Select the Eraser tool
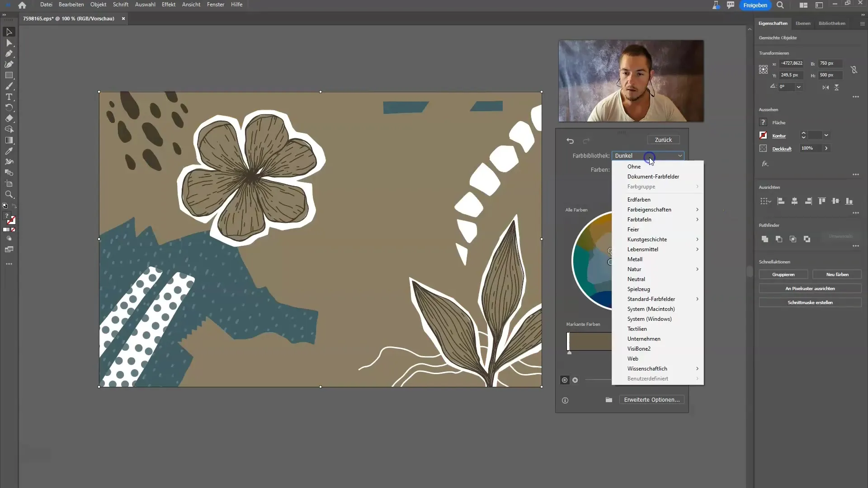 click(x=9, y=119)
